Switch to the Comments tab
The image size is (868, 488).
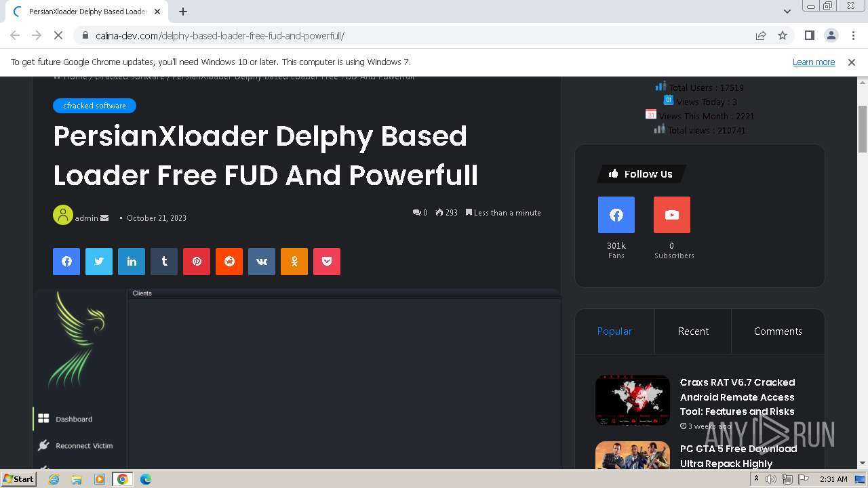coord(778,331)
